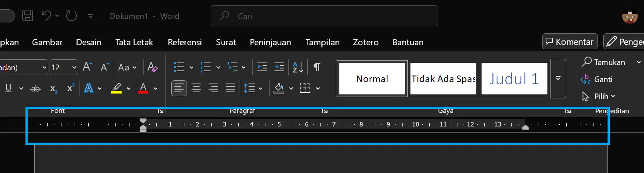Toggle show paragraph marks pilcrow
The image size is (644, 173).
[x=317, y=67]
